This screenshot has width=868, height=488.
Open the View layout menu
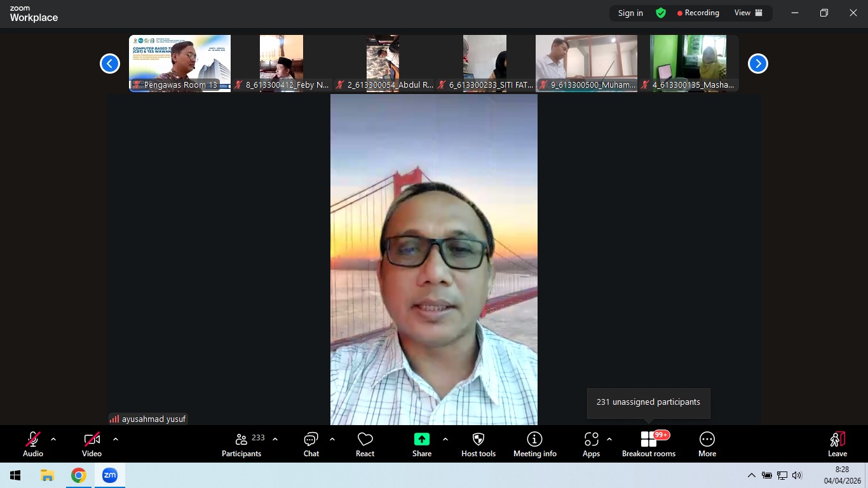[x=748, y=13]
